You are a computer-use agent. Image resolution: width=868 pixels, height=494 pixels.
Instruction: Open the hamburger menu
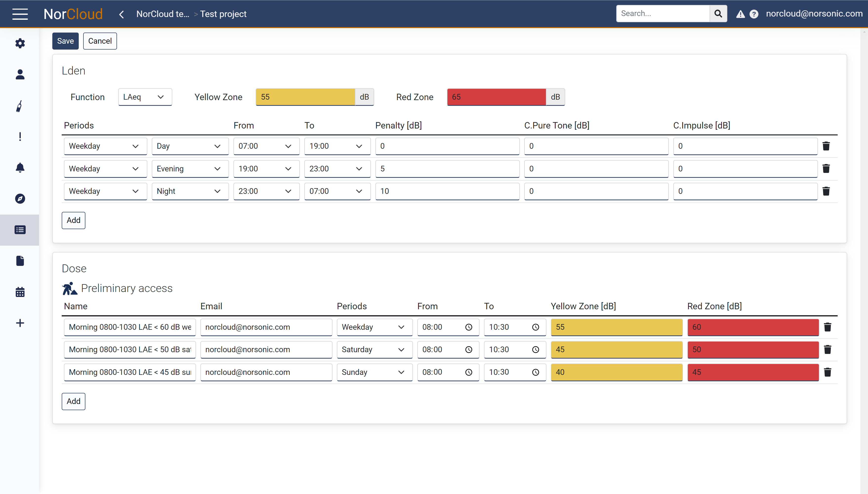pos(20,14)
